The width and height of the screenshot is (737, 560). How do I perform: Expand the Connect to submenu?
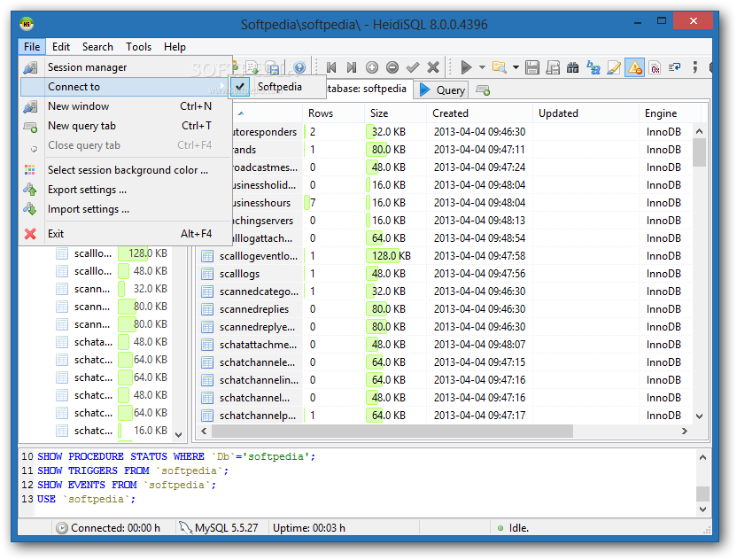click(x=126, y=87)
